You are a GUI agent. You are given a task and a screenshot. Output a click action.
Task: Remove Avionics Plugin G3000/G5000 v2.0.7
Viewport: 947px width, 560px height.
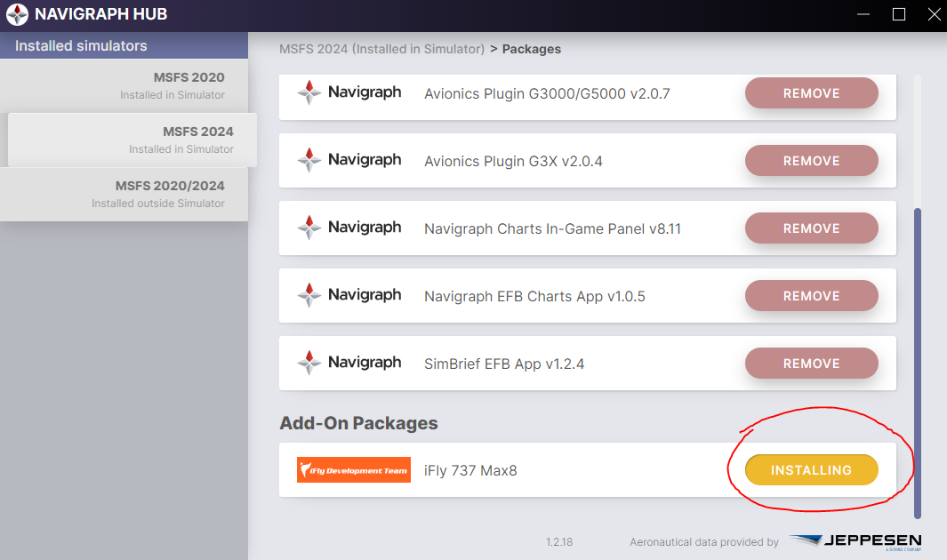[811, 93]
